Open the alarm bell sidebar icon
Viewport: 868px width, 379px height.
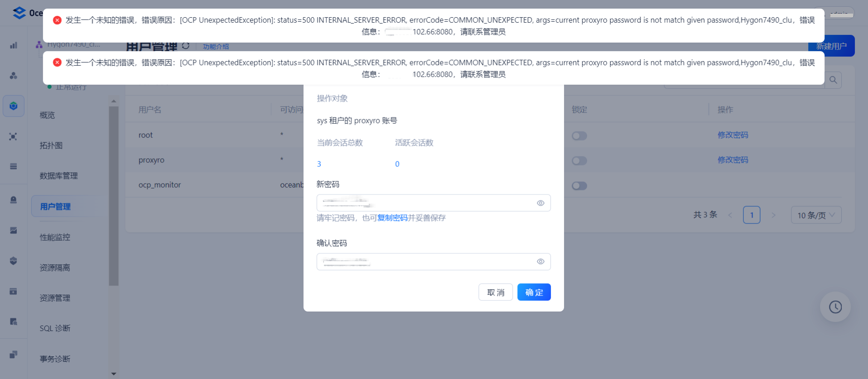point(14,200)
